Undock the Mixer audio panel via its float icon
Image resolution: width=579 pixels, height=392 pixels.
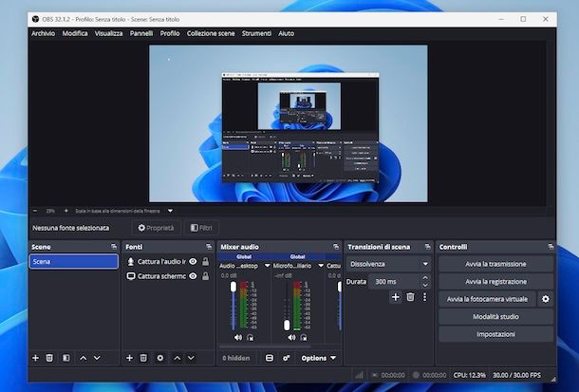[x=336, y=247]
